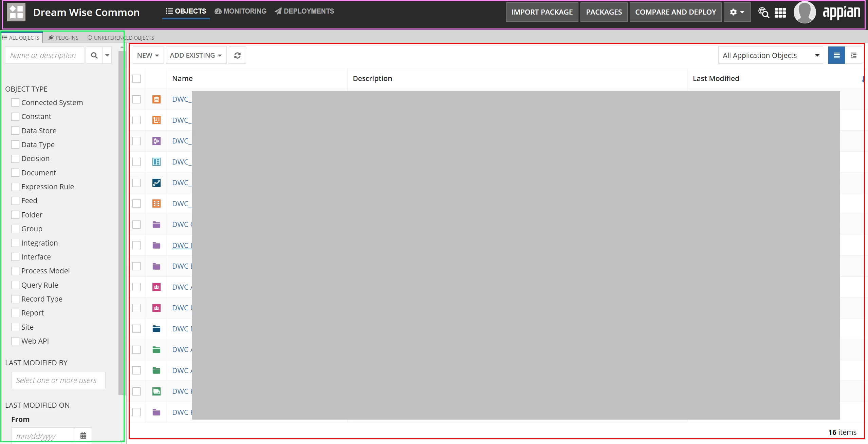Check the Process Model filter
This screenshot has width=868, height=444.
pyautogui.click(x=15, y=271)
